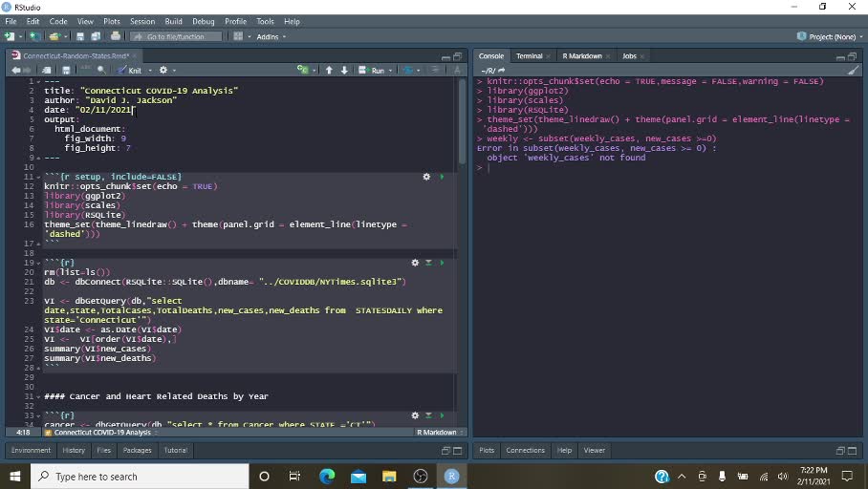Clear console with the broom icon
868x489 pixels.
point(853,71)
